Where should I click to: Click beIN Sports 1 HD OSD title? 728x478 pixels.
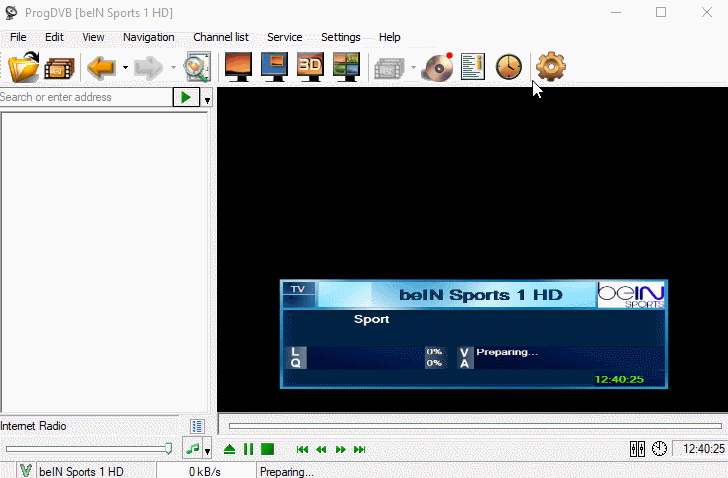(481, 295)
